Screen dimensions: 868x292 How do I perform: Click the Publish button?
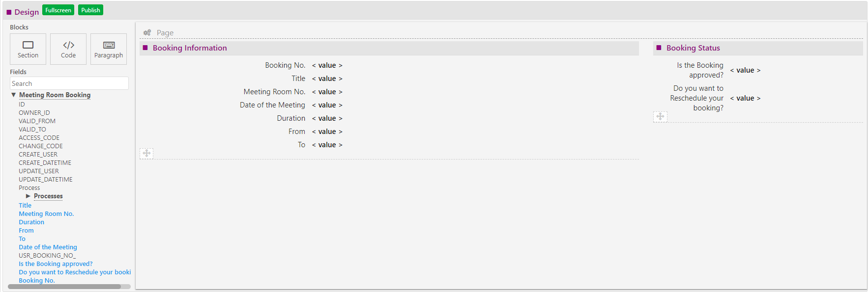(90, 9)
